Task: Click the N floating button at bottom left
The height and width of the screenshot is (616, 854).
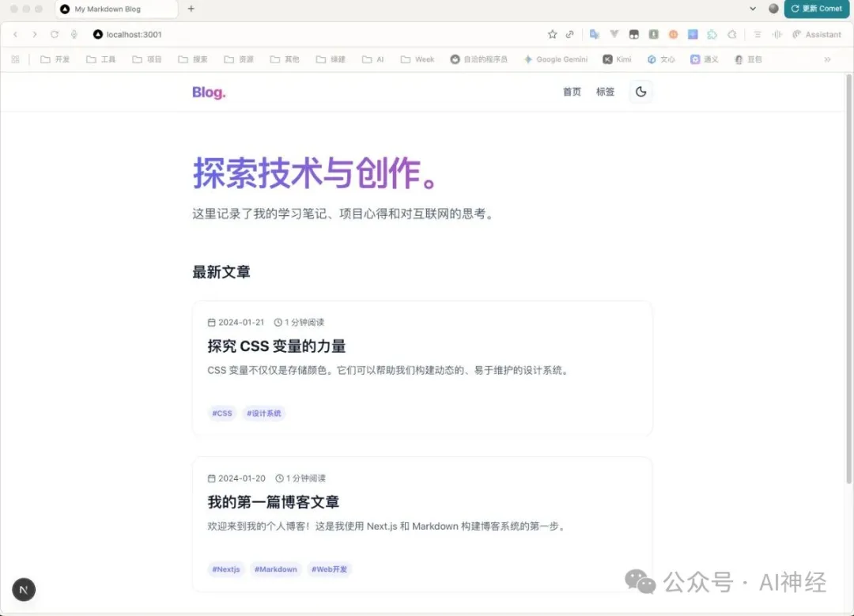Action: click(x=23, y=589)
